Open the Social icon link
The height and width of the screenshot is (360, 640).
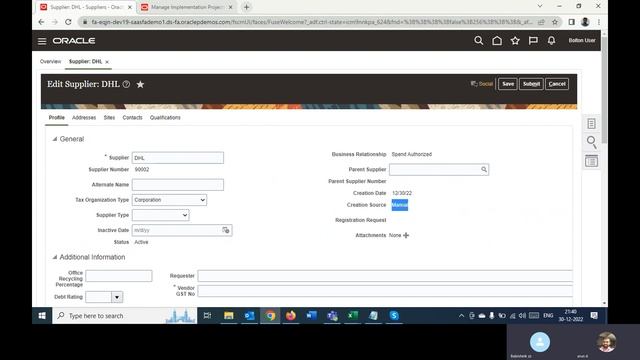(x=482, y=84)
